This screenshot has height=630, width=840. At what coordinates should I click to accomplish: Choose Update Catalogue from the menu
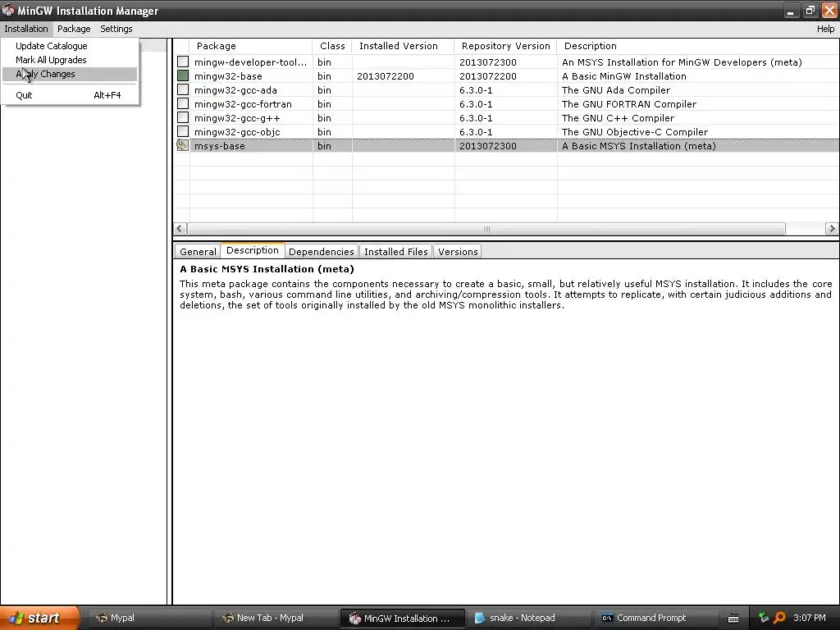tap(52, 46)
